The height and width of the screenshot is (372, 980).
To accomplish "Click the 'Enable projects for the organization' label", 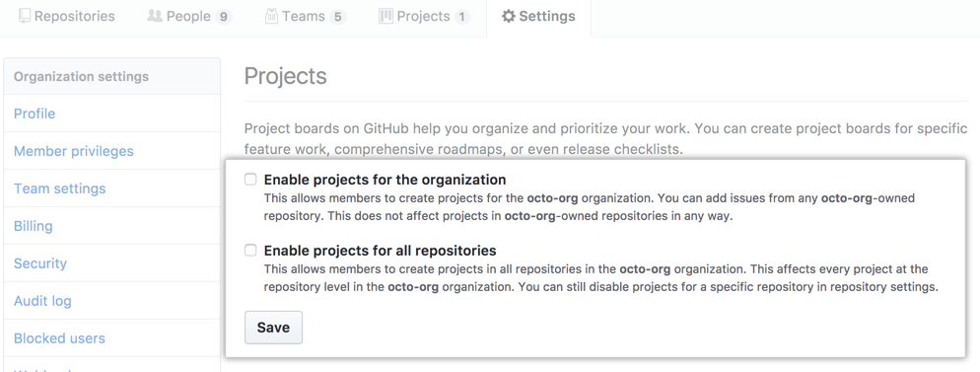I will (x=385, y=180).
